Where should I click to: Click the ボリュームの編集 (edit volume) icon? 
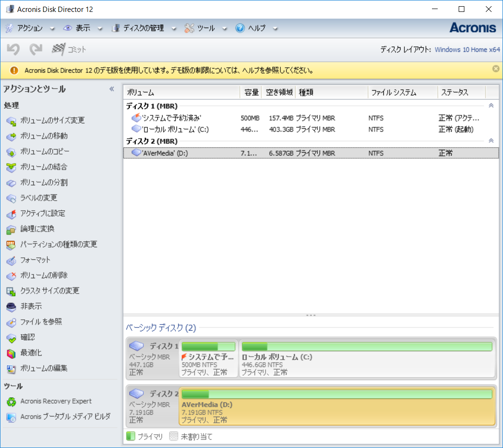(11, 368)
